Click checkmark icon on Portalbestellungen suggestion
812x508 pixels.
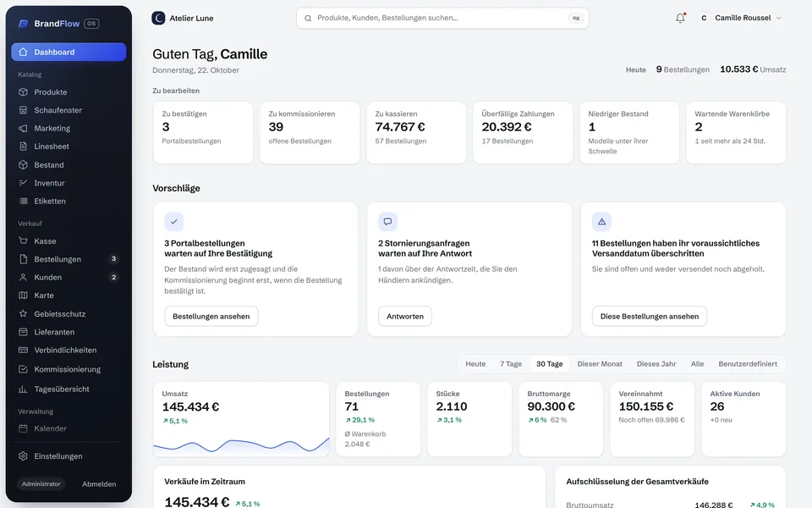(174, 221)
